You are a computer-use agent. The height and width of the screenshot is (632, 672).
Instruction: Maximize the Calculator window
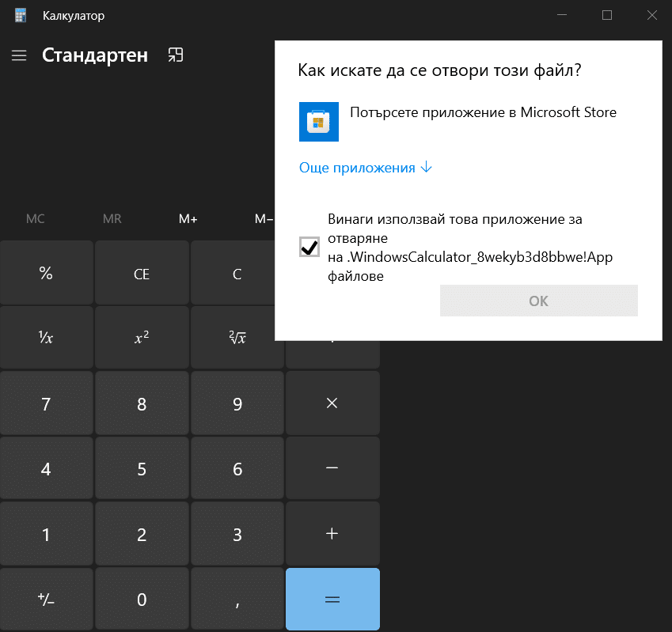pyautogui.click(x=607, y=15)
